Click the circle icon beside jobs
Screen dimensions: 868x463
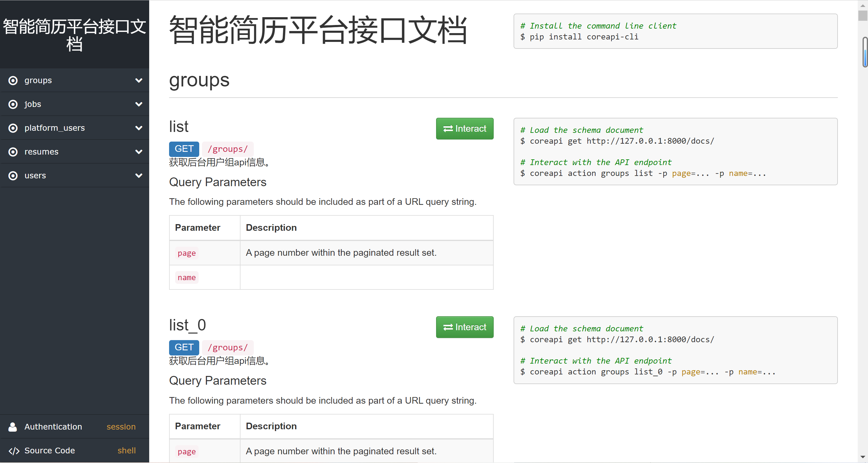coord(13,105)
